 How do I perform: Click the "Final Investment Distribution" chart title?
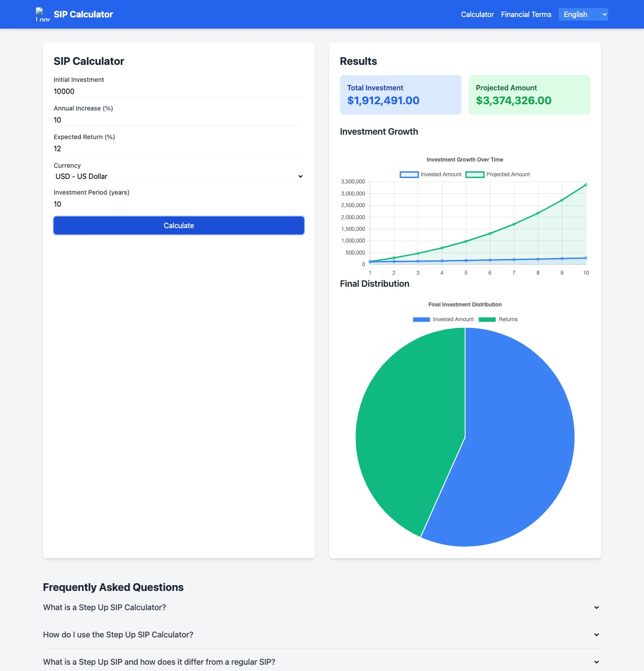point(465,305)
